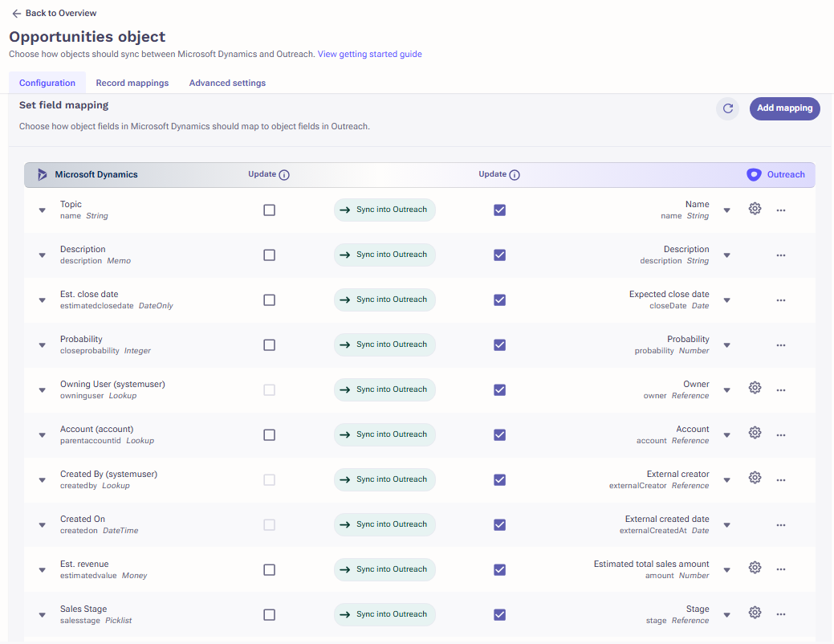834x644 pixels.
Task: Click Sync into Outreach for the Topic row
Action: tap(384, 210)
